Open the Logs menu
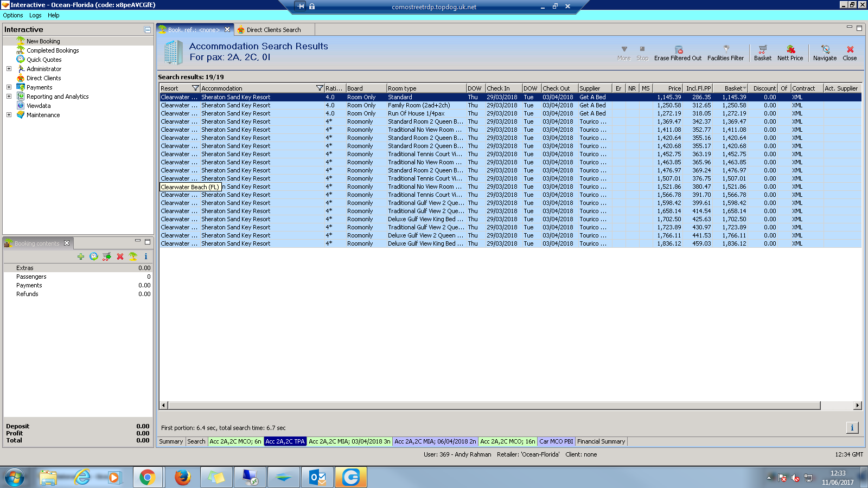The height and width of the screenshot is (488, 868). click(x=35, y=15)
